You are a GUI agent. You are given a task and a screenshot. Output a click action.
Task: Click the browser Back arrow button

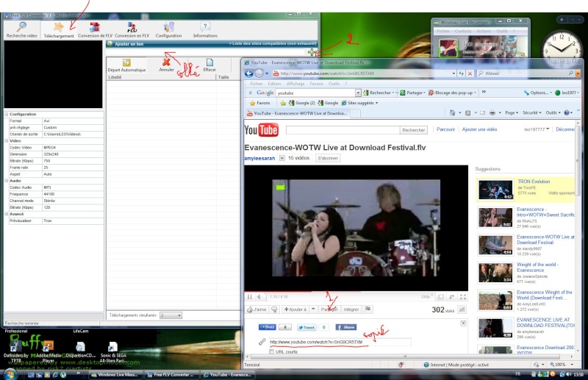(x=249, y=74)
